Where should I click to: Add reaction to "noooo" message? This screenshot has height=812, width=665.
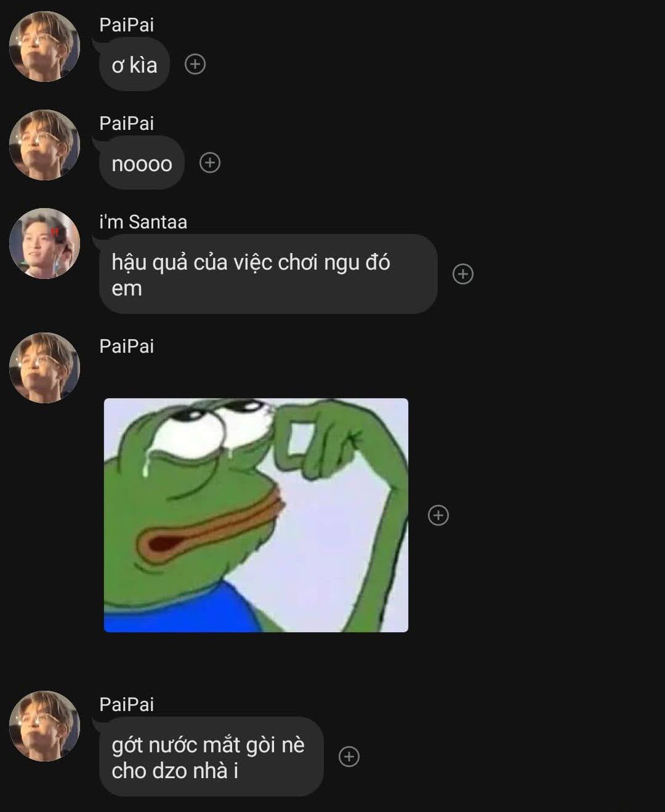coord(210,163)
